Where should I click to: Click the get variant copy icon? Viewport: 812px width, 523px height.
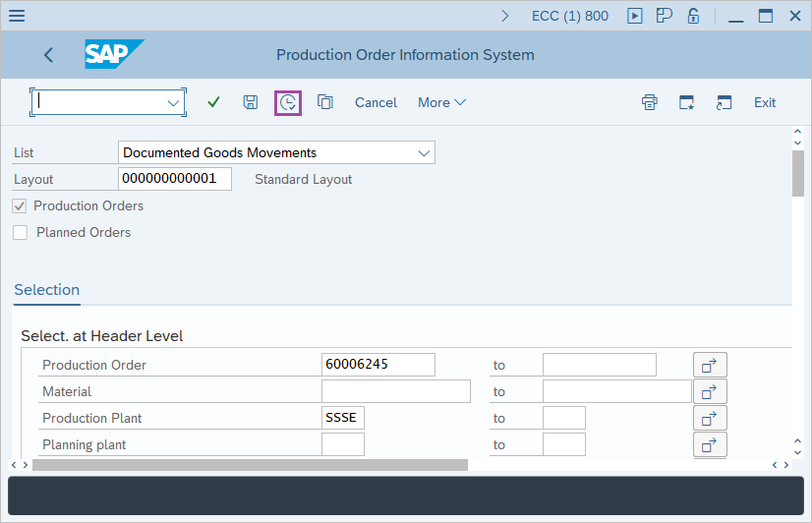click(x=325, y=102)
